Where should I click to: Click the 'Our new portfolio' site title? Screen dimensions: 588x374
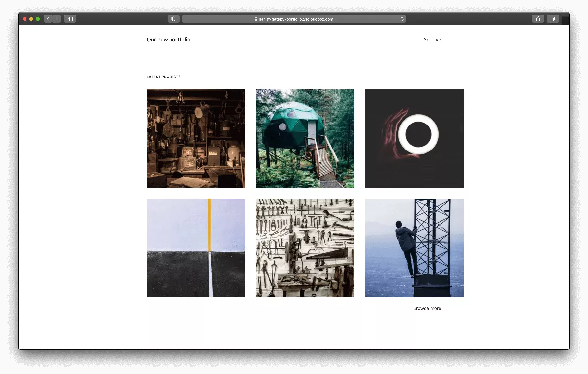point(169,40)
